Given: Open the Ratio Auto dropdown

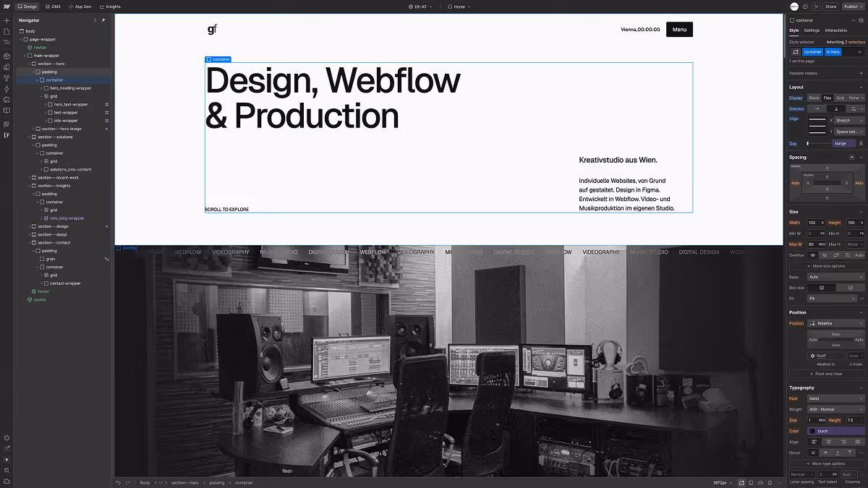Looking at the screenshot, I should tap(836, 277).
